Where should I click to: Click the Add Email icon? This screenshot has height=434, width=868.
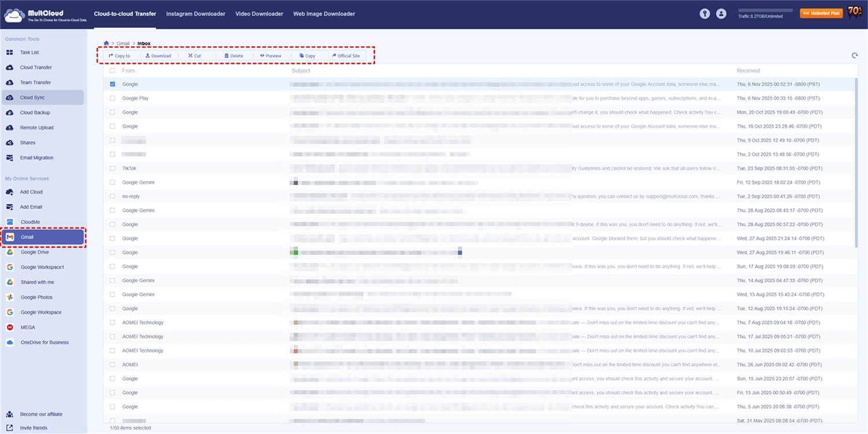[9, 207]
